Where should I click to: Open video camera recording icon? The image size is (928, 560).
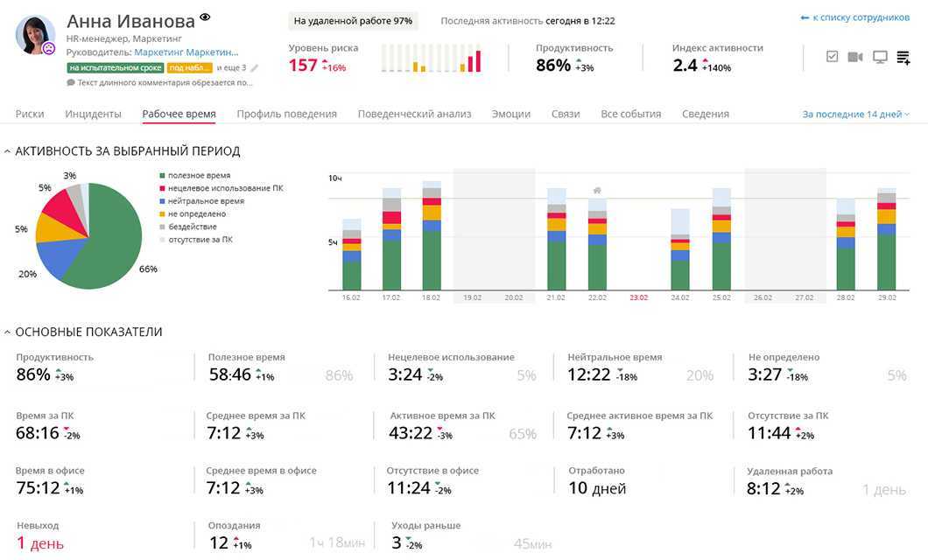pos(855,57)
